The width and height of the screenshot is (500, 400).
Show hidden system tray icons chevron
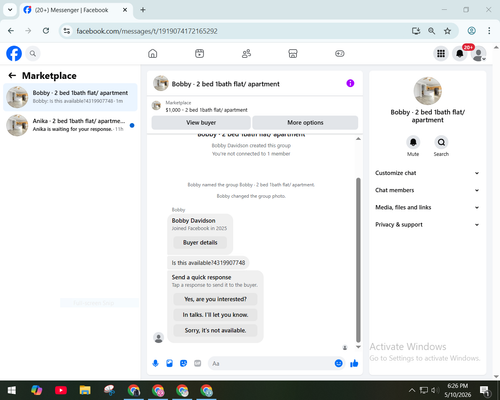click(412, 390)
